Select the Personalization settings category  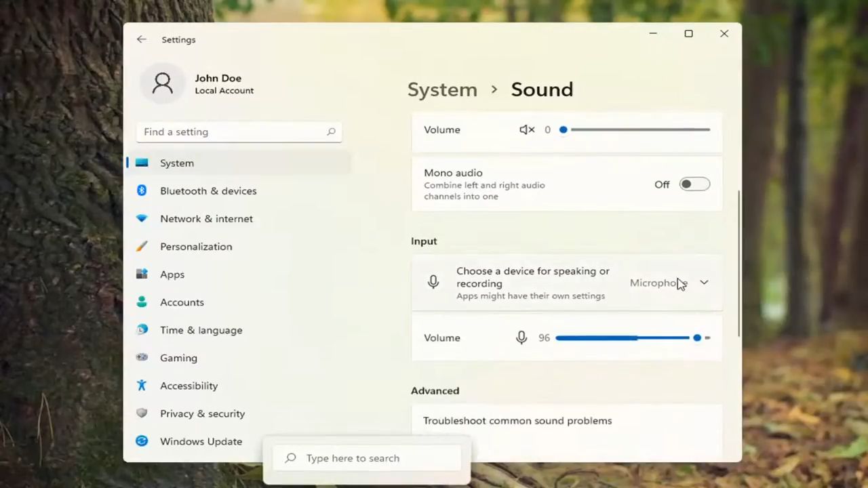(x=196, y=246)
